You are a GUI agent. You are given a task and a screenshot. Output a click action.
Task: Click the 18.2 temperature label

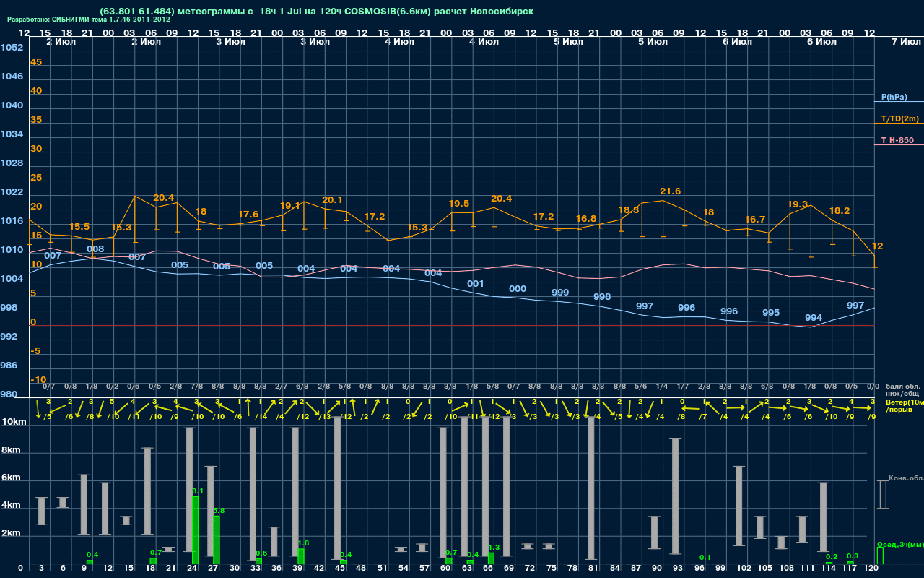[840, 211]
